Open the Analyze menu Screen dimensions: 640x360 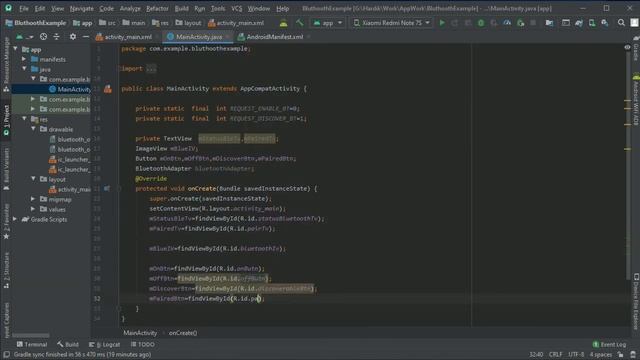(130, 8)
